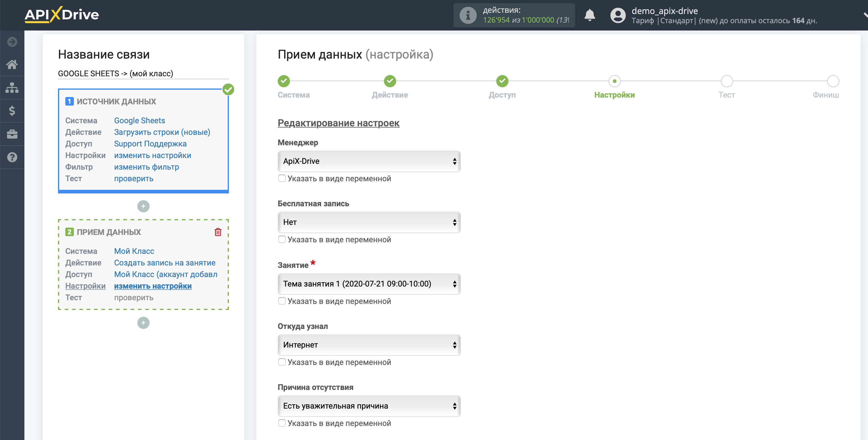Click the user profile avatar icon

pos(618,15)
